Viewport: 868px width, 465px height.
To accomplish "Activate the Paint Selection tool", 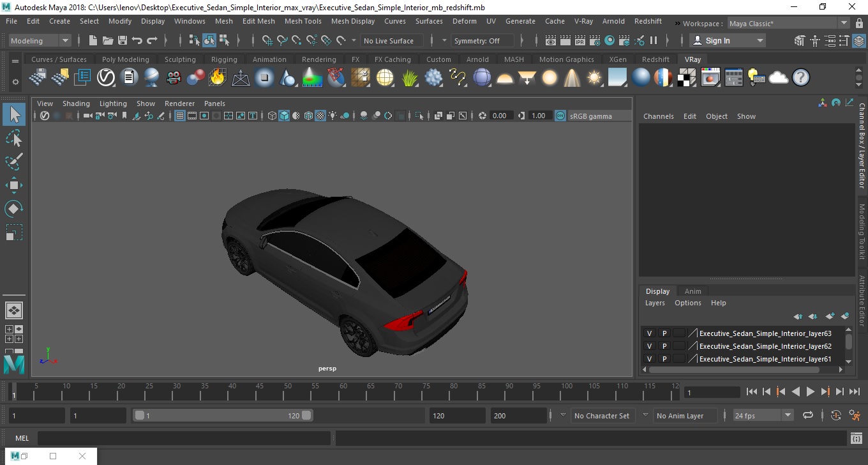I will pyautogui.click(x=14, y=162).
